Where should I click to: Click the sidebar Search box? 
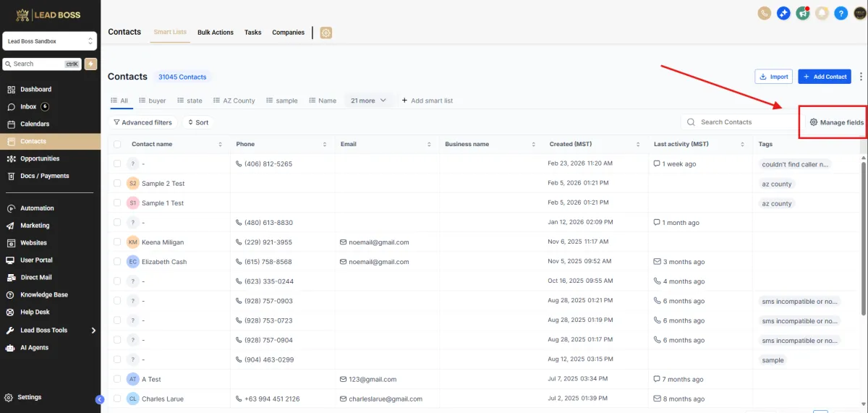[42, 64]
